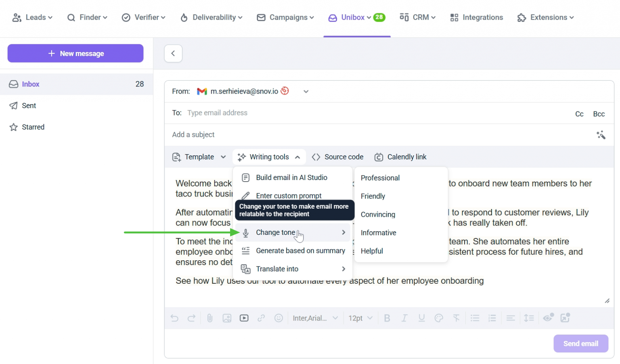The width and height of the screenshot is (620, 364).
Task: Attach a file with the paperclip icon
Action: 210,318
